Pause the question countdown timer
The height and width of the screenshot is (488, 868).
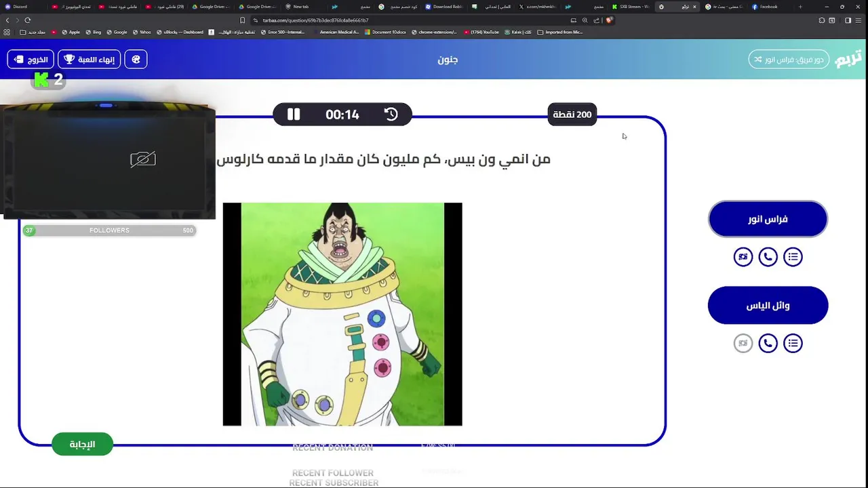tap(294, 115)
